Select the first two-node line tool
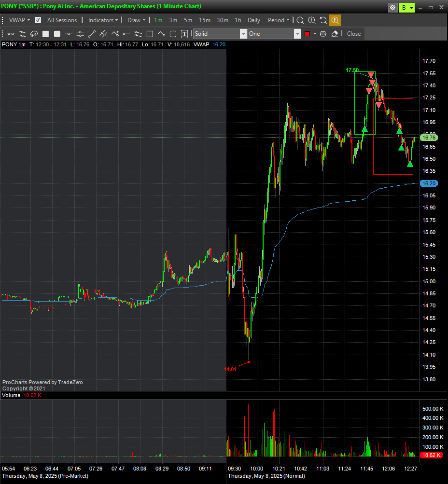The image size is (448, 484). coord(11,34)
